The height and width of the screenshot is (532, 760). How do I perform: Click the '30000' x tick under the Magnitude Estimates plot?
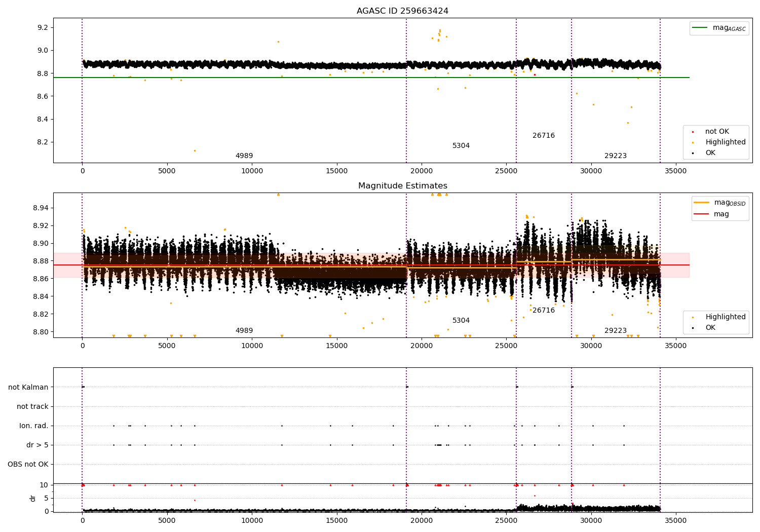tap(591, 346)
